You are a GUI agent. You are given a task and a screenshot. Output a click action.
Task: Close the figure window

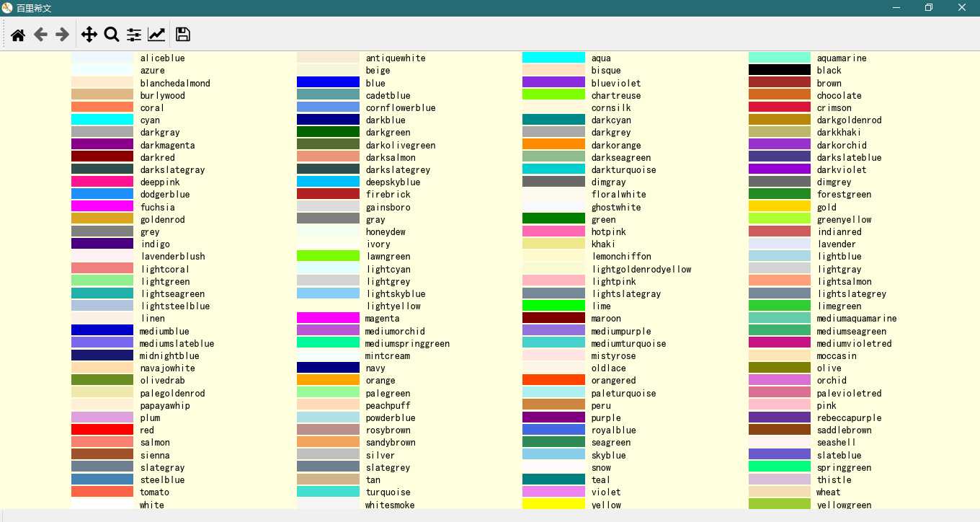click(x=963, y=8)
